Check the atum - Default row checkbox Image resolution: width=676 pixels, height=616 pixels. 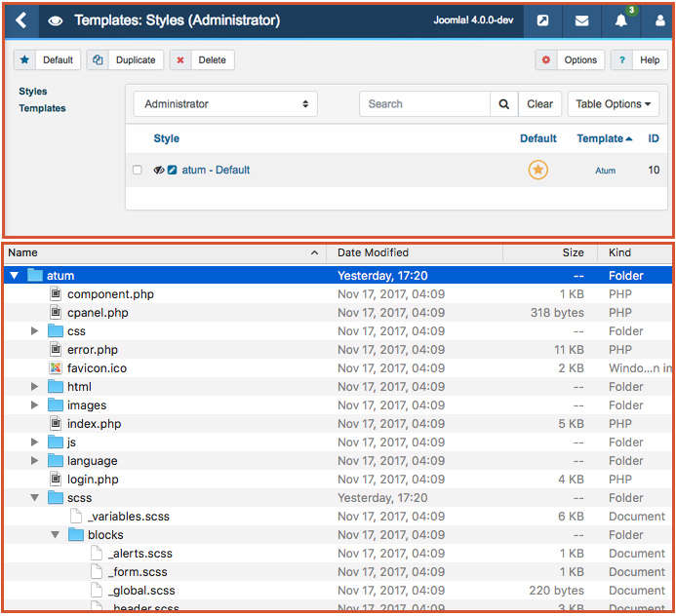[x=138, y=171]
